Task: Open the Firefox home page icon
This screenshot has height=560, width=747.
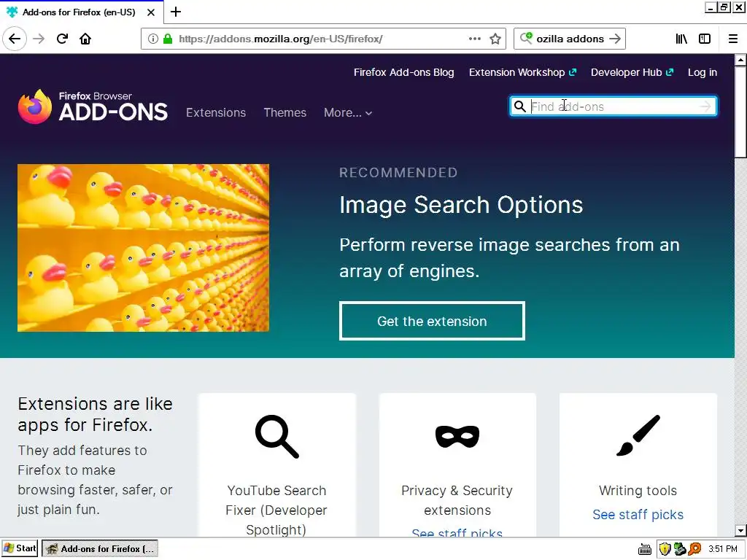Action: point(85,39)
